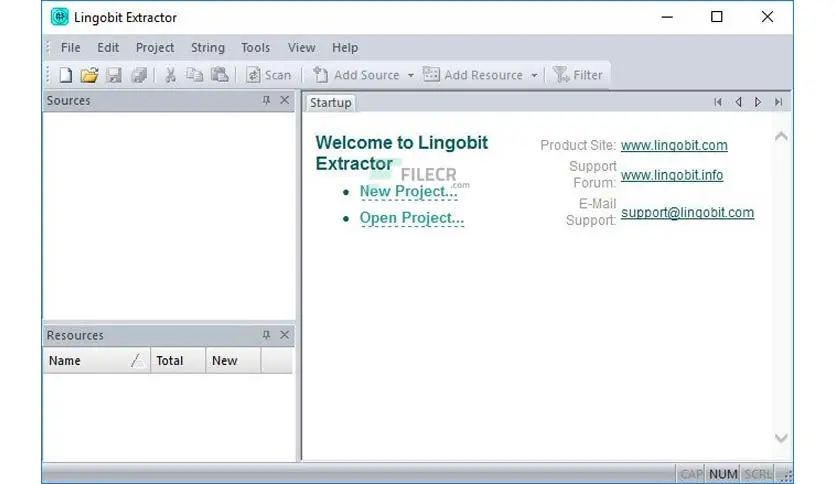The width and height of the screenshot is (836, 484).
Task: Click the Cut scissors icon
Action: click(170, 75)
